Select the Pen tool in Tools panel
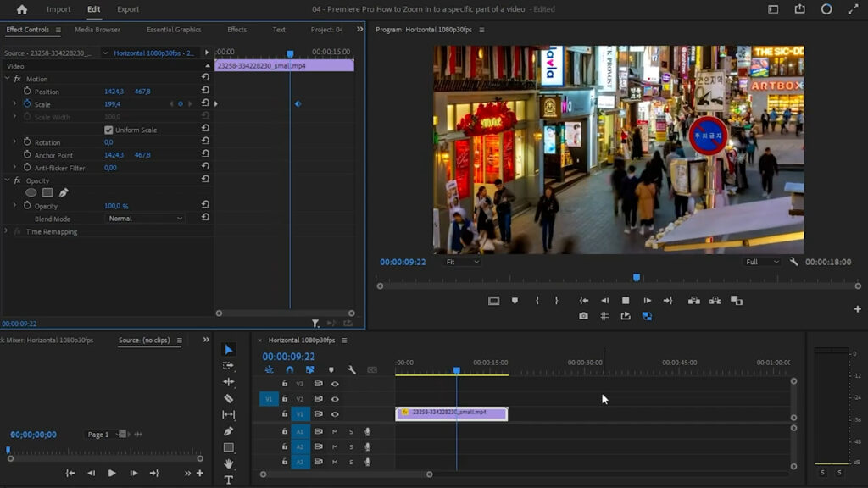The width and height of the screenshot is (868, 488). (229, 431)
